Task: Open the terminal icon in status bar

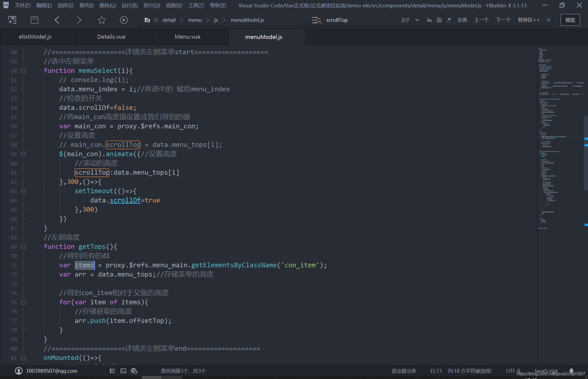Action: (x=123, y=371)
